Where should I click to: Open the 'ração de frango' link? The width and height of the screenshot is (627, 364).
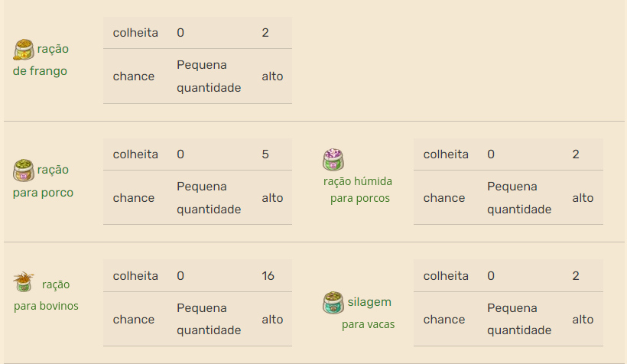[x=41, y=60]
